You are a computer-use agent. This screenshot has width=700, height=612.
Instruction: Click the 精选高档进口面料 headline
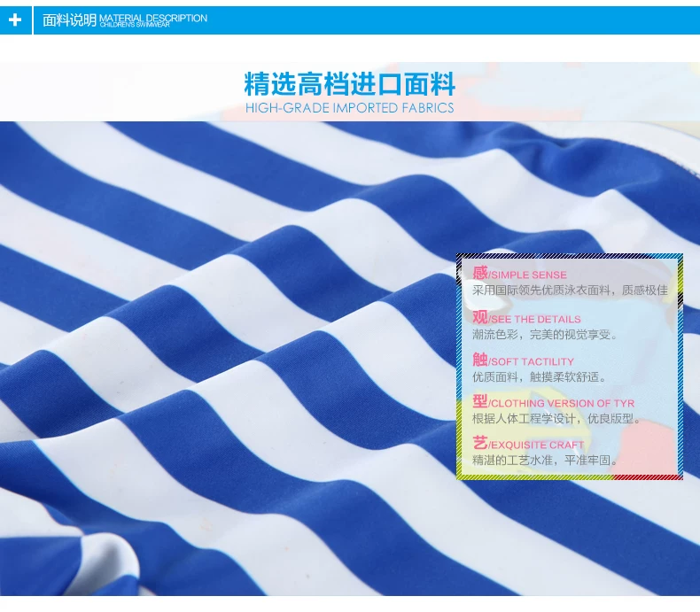[x=349, y=84]
